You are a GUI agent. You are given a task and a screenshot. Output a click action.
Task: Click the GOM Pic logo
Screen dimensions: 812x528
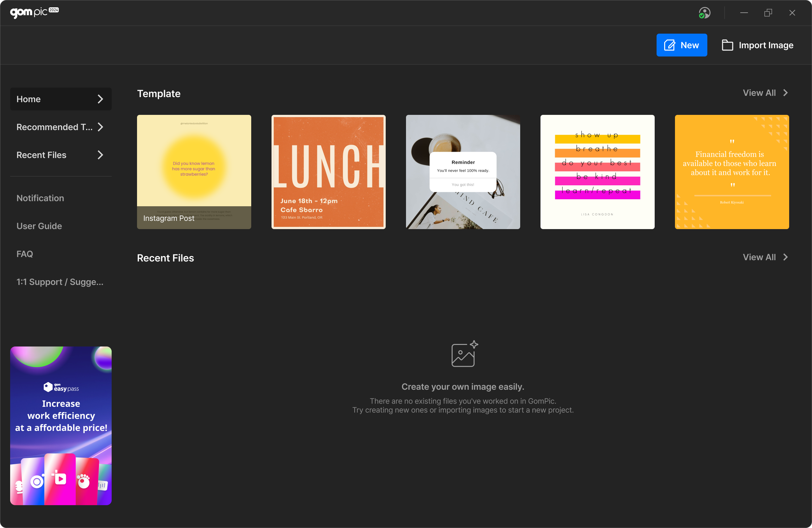pos(34,12)
